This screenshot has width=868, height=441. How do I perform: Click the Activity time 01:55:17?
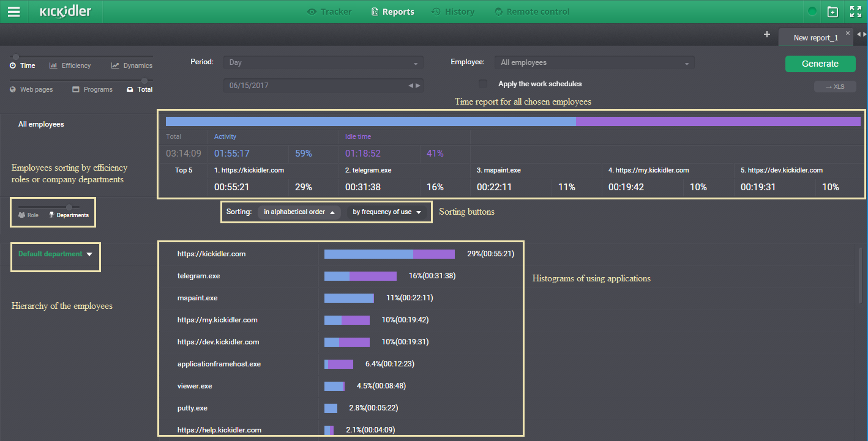[232, 154]
